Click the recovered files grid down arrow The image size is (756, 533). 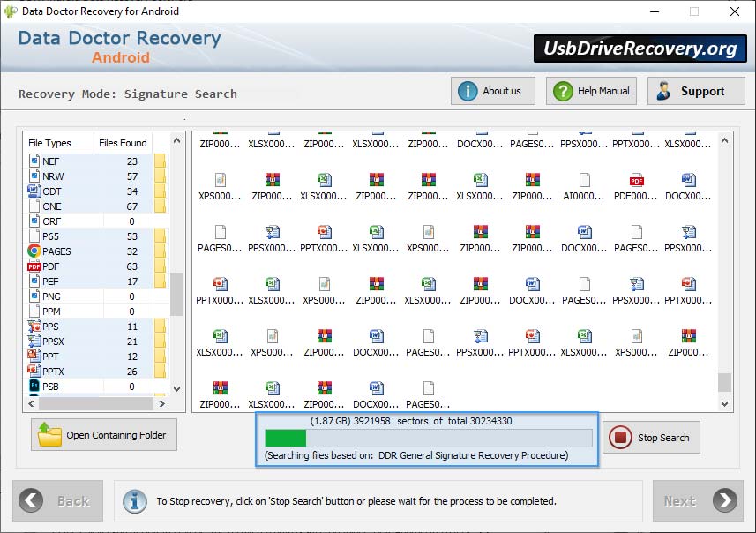tap(724, 404)
